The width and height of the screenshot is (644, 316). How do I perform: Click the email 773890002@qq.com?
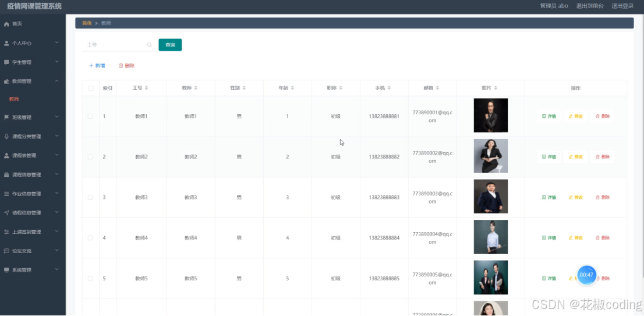[x=433, y=157]
